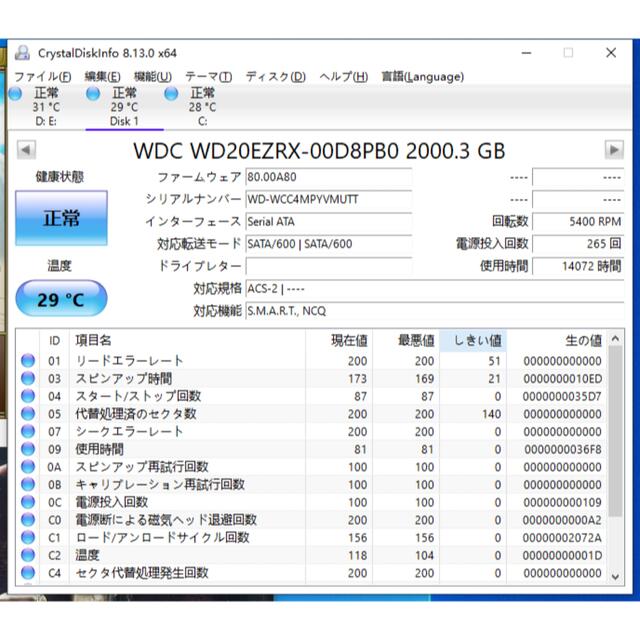Click status orb of row 0A スピンアップ再試行回数
The image size is (640, 640).
pos(28,467)
